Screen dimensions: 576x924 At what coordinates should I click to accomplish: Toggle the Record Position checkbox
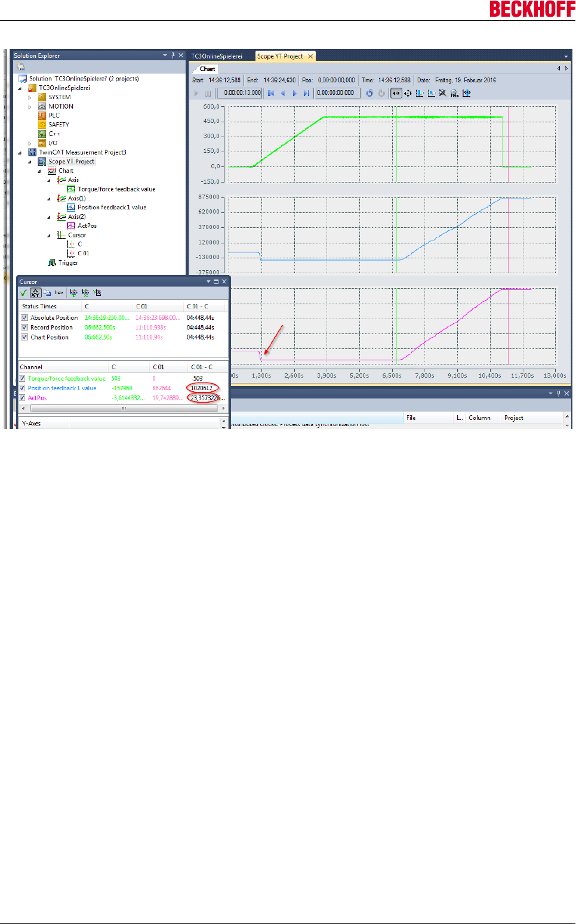[24, 327]
